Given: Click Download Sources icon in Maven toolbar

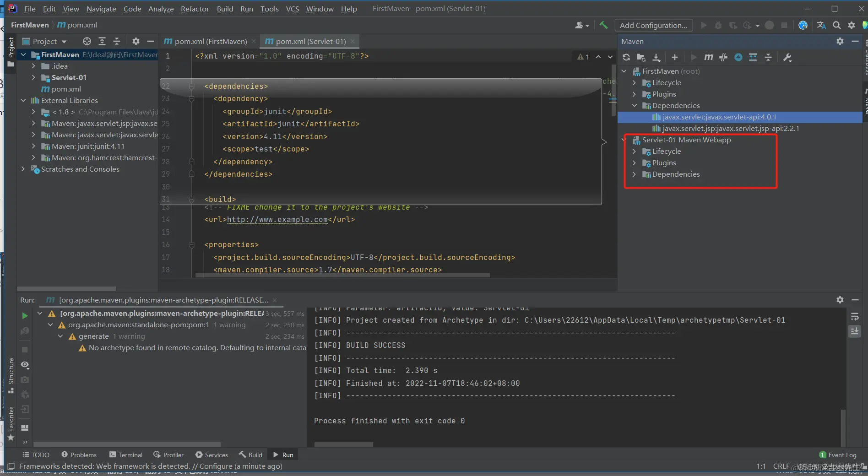Looking at the screenshot, I should 656,57.
